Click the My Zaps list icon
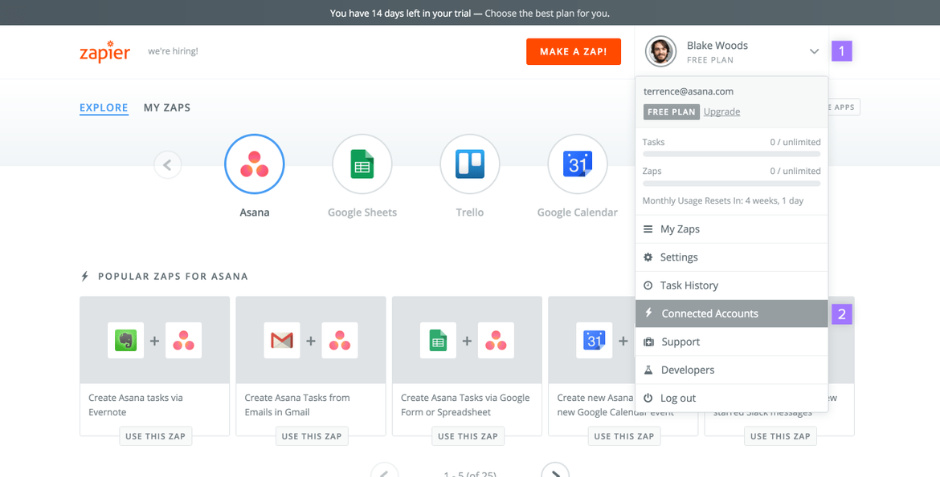This screenshot has width=940, height=477. [x=648, y=229]
